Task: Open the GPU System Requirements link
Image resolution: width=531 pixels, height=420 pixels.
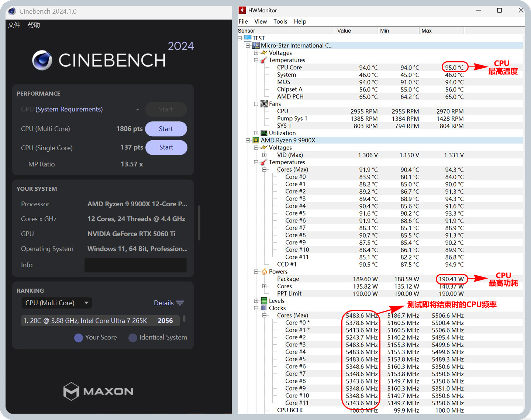Action: pos(69,109)
